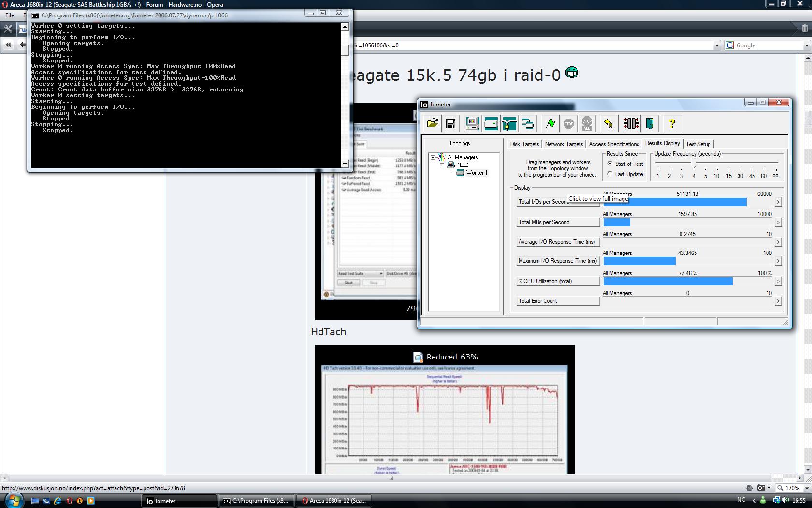This screenshot has width=812, height=508.
Task: Click the dynamo console window scrollbar down arrow
Action: [x=345, y=164]
